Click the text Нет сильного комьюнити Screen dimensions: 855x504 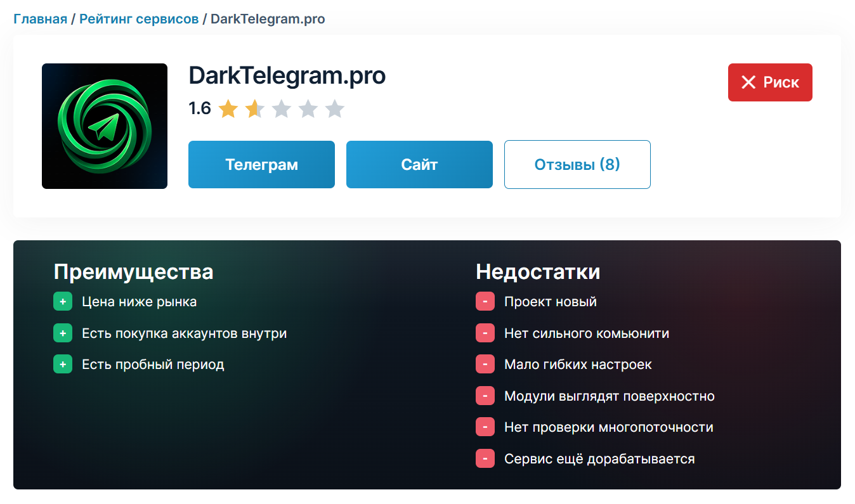coord(587,333)
